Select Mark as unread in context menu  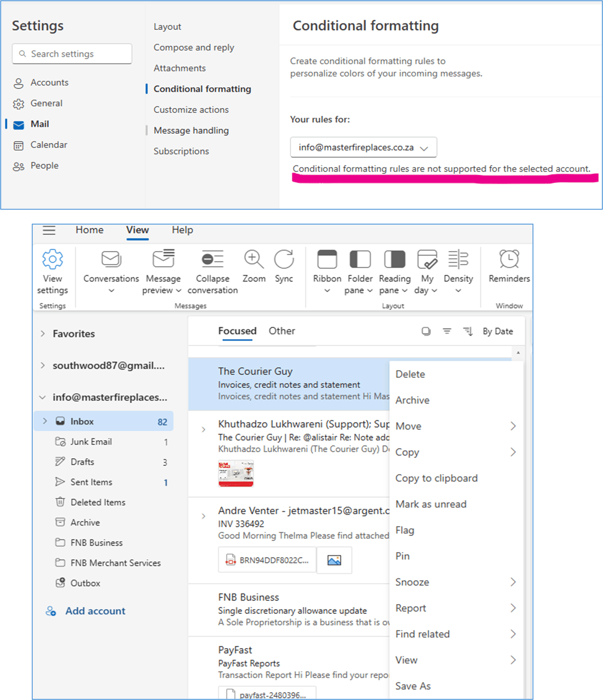pos(431,504)
